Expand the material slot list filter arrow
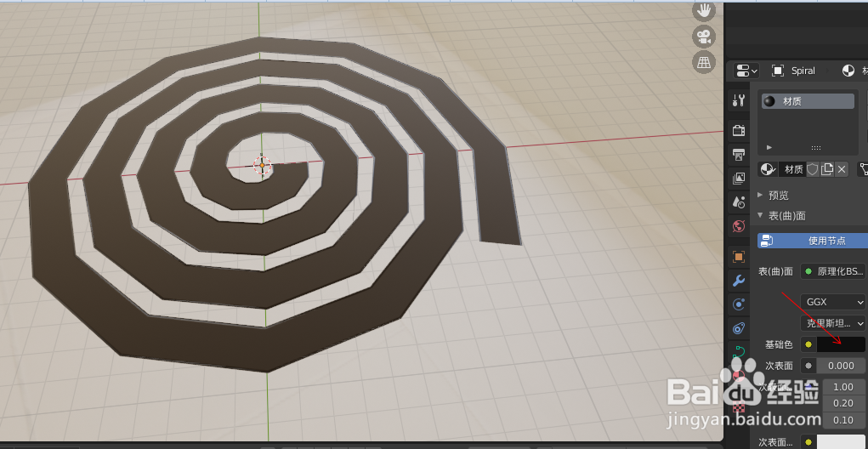Screen dimensions: 868x449 point(769,147)
